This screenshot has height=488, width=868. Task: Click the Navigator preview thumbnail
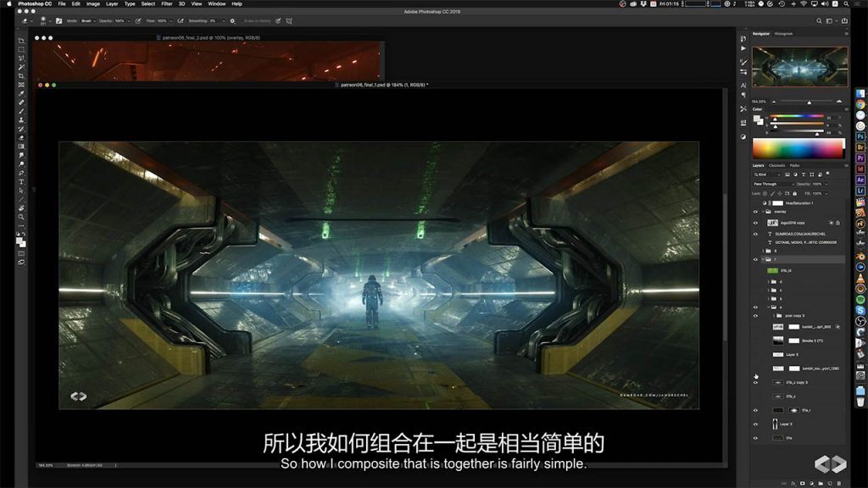tap(799, 67)
